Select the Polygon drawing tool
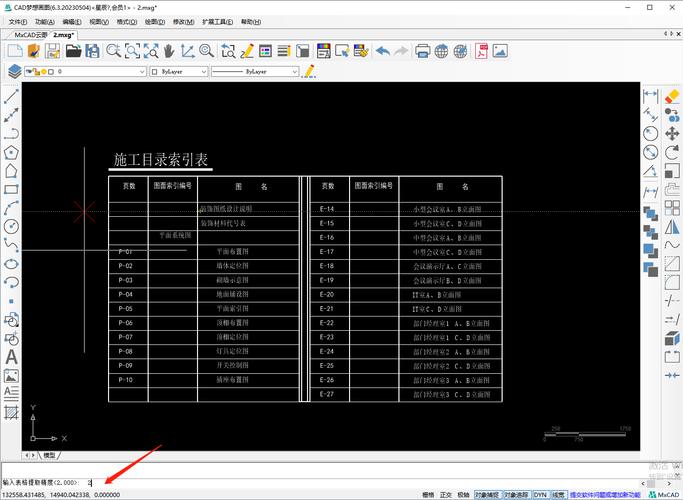The width and height of the screenshot is (683, 500). 12,152
